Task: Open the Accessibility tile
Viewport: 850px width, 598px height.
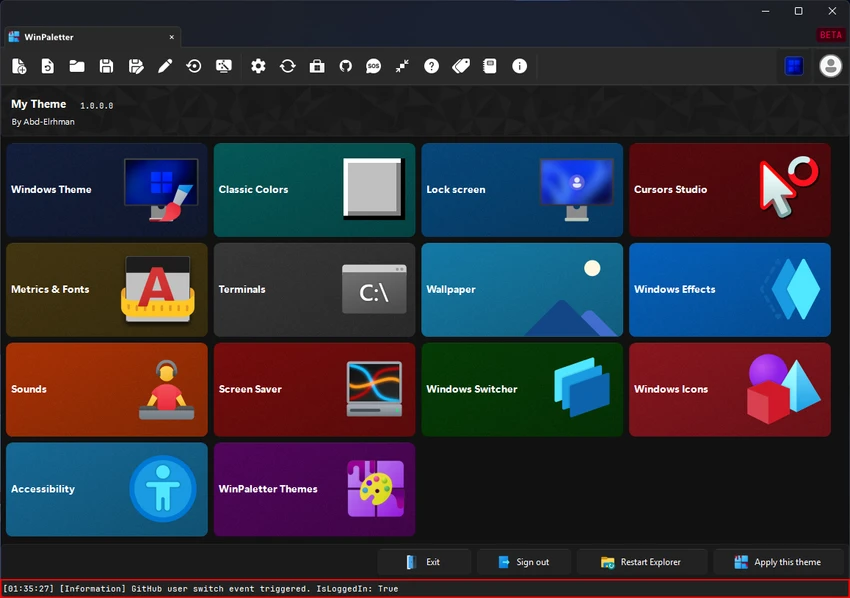Action: 107,489
